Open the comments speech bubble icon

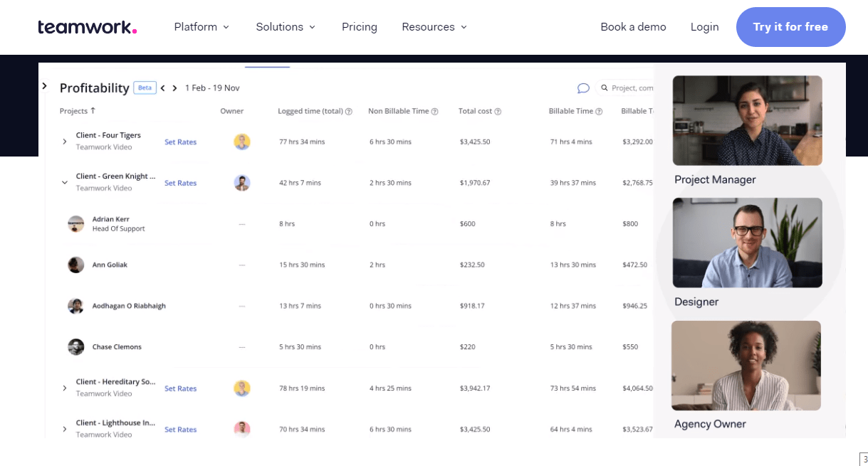pos(583,88)
